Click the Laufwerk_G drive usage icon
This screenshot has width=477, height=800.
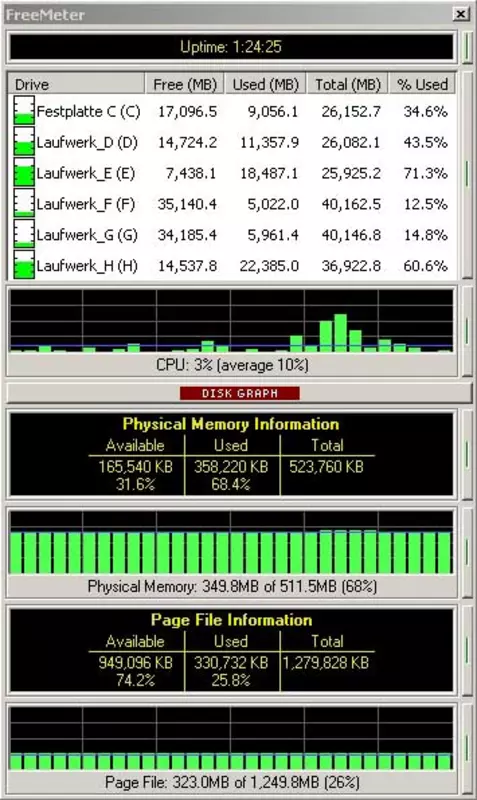pyautogui.click(x=24, y=234)
